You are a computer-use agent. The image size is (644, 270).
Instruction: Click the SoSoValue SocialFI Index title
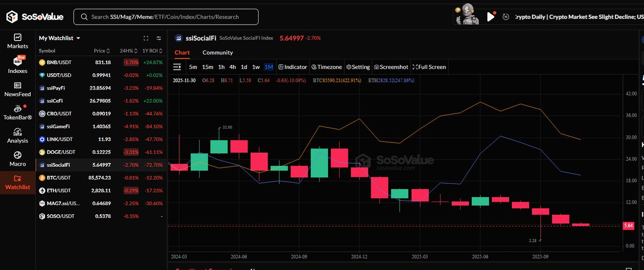(246, 38)
